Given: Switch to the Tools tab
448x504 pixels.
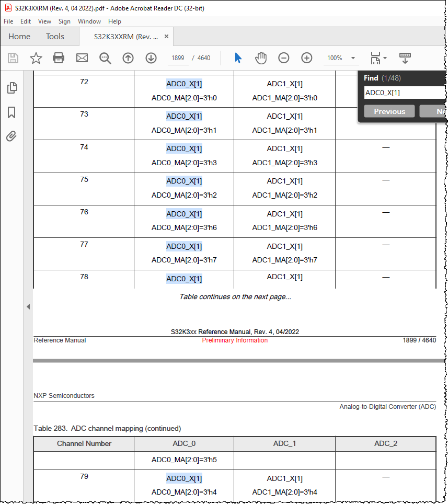Looking at the screenshot, I should 55,37.
